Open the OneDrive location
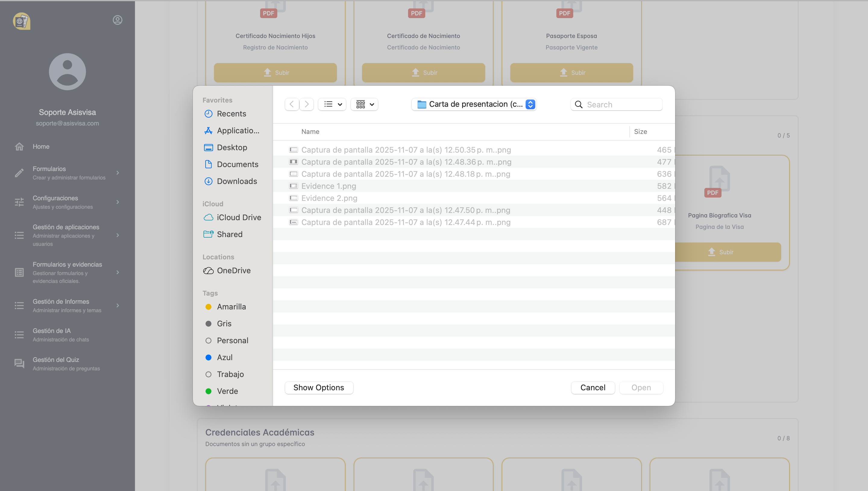This screenshot has width=868, height=491. 233,271
